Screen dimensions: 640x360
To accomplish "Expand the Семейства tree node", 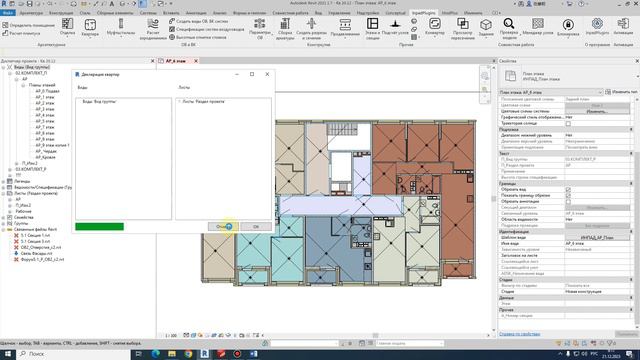I will coord(3,218).
